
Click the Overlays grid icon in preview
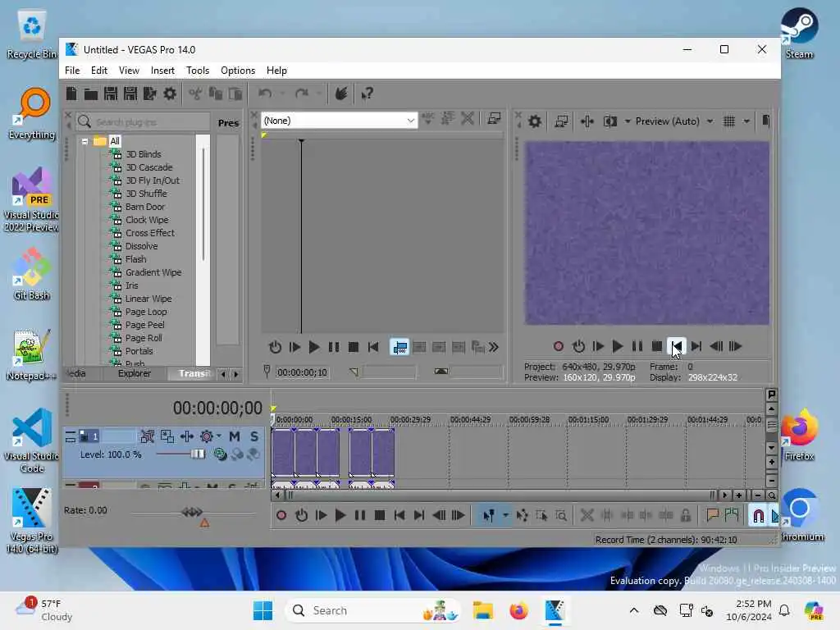[x=729, y=121]
